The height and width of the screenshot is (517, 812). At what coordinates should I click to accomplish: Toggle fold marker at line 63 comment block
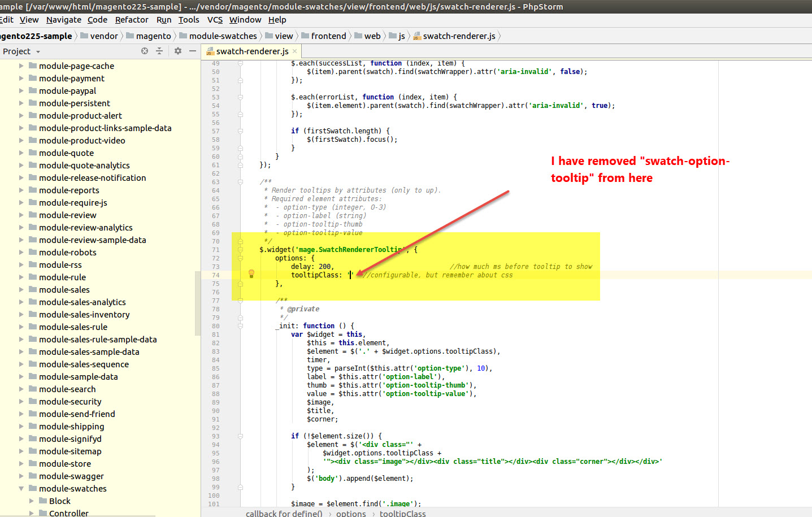(240, 182)
